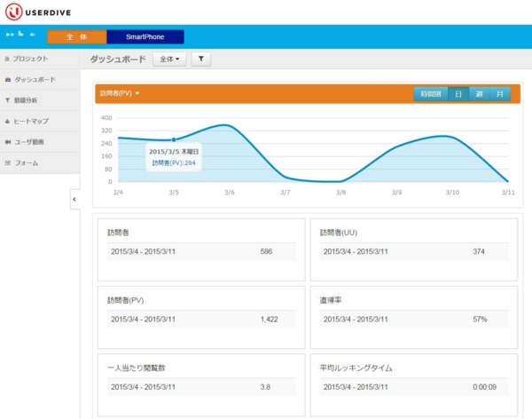Click the chart-shaped icon in the blue header
Screen dimensions: 532x419
point(20,34)
